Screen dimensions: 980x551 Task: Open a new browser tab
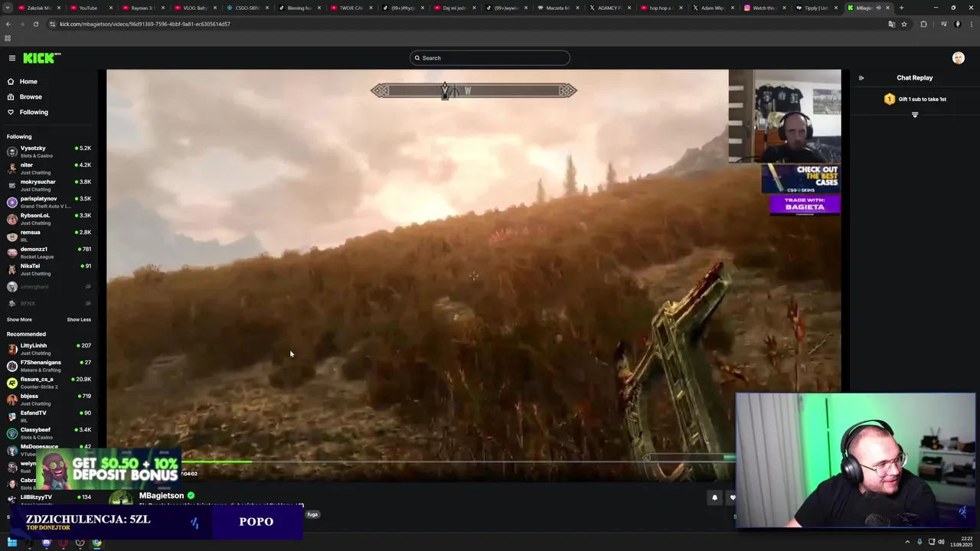901,8
